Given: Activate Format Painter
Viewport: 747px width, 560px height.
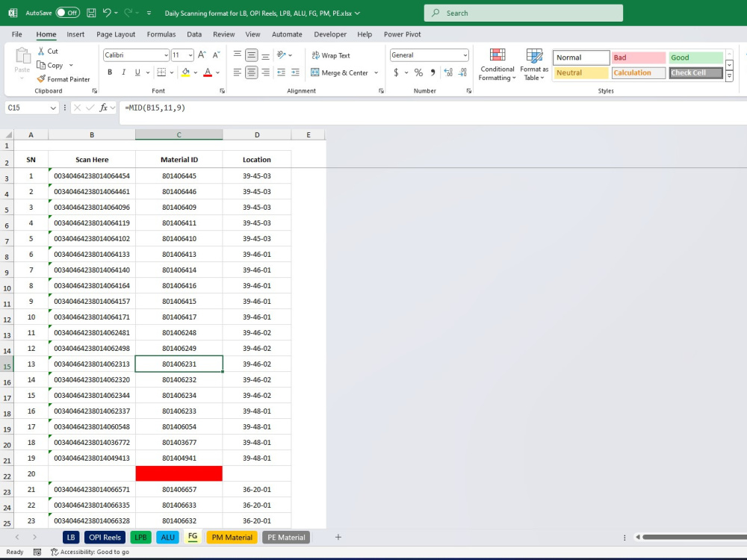Looking at the screenshot, I should pos(63,79).
